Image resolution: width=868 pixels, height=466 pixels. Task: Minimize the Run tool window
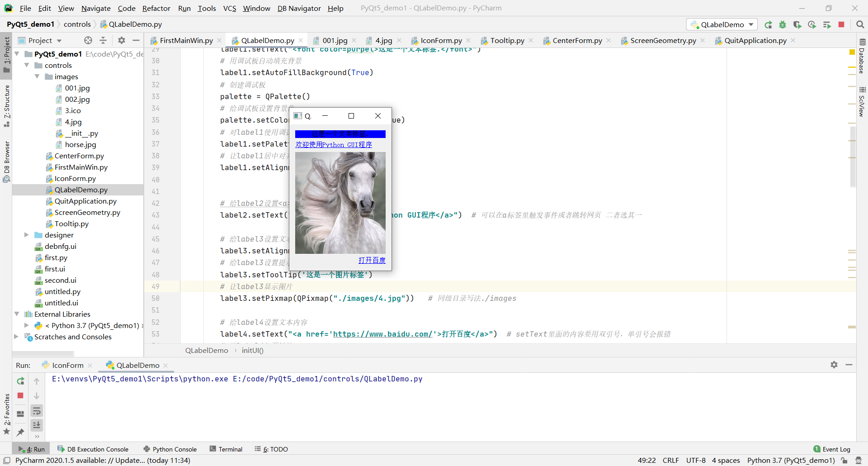(849, 365)
